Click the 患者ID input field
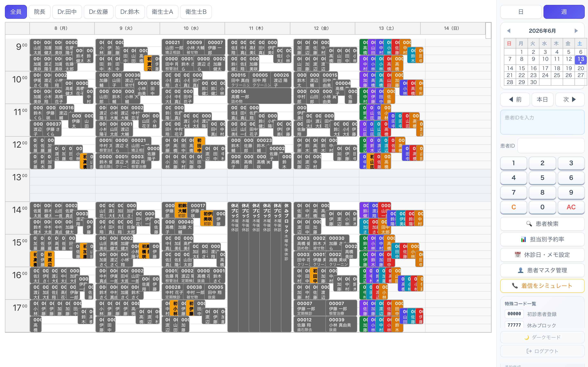The height and width of the screenshot is (367, 588). coord(551,146)
